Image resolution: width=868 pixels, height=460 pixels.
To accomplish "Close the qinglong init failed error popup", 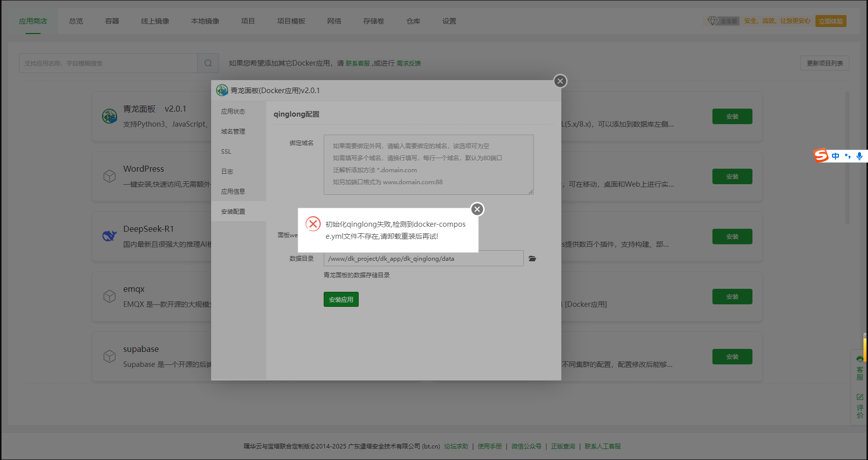I will pyautogui.click(x=477, y=209).
